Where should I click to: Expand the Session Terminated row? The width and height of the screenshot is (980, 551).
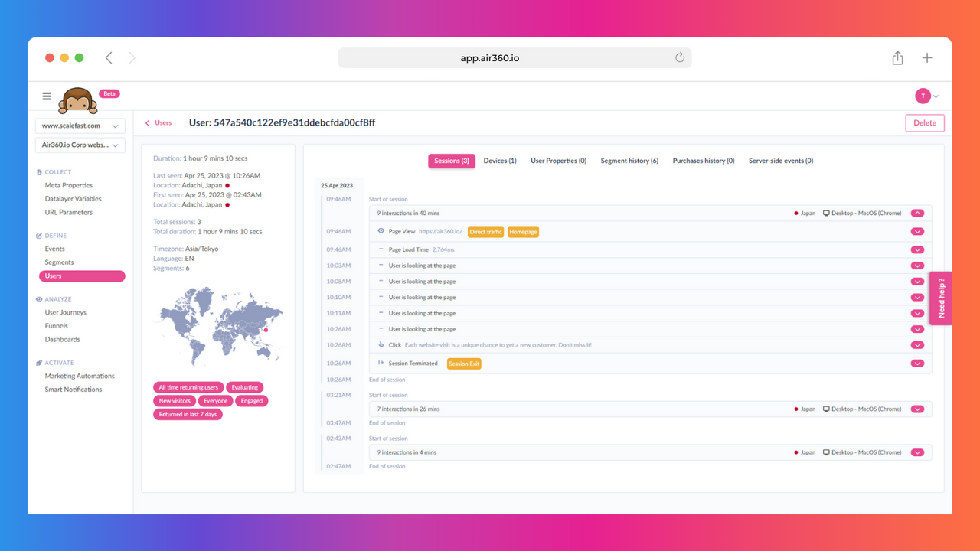coord(917,364)
